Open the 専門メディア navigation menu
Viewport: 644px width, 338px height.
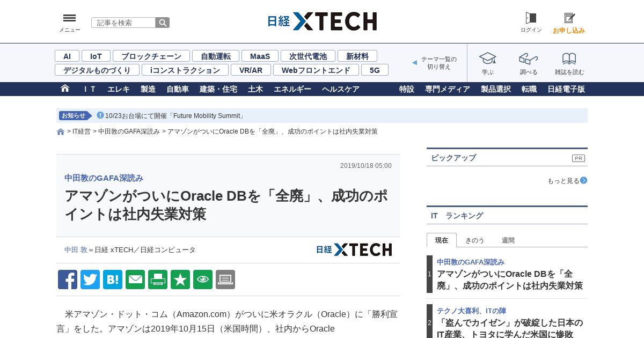click(448, 89)
